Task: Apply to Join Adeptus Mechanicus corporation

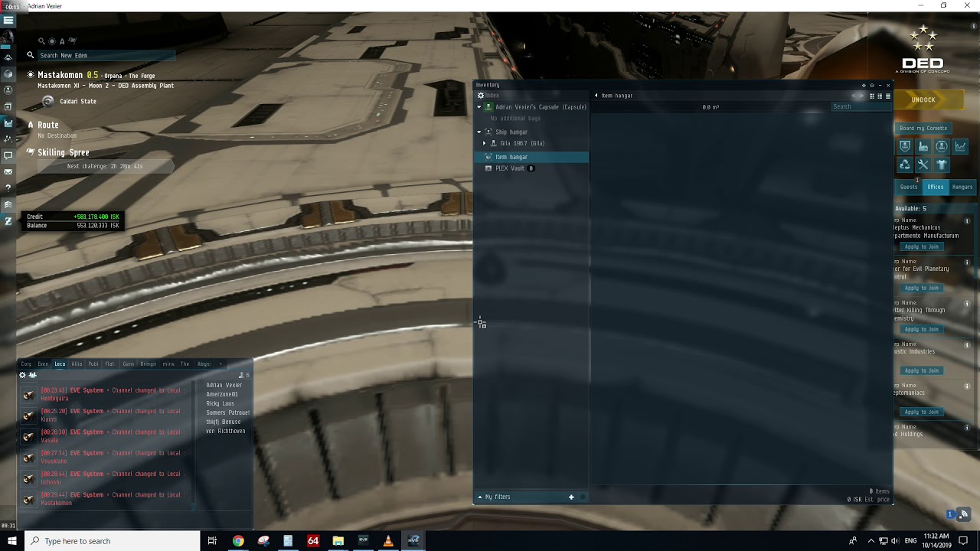Action: pyautogui.click(x=921, y=246)
